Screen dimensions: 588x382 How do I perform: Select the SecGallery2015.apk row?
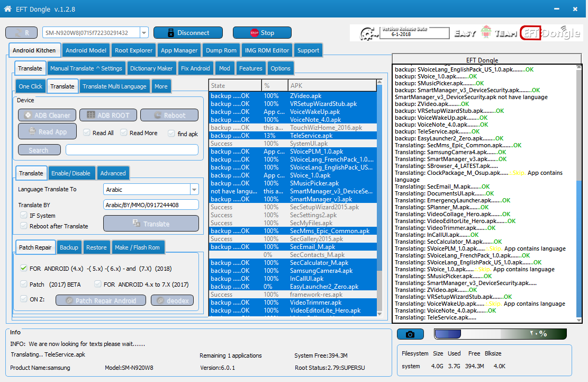[x=293, y=238]
